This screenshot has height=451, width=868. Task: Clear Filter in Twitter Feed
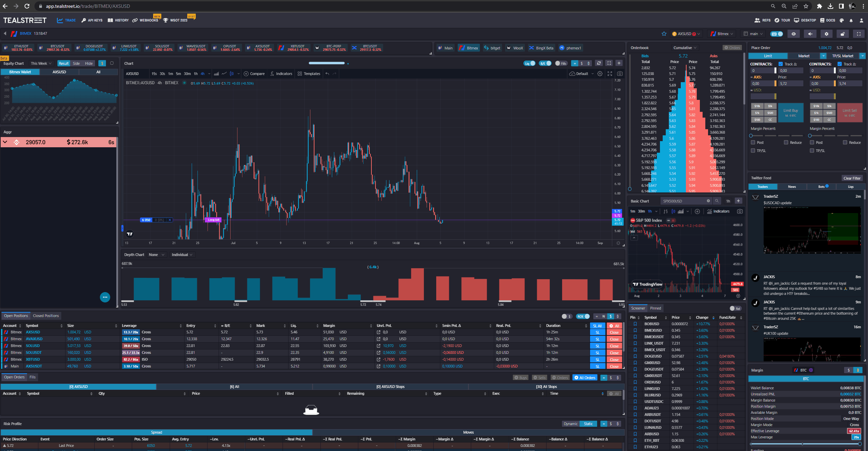click(x=852, y=178)
